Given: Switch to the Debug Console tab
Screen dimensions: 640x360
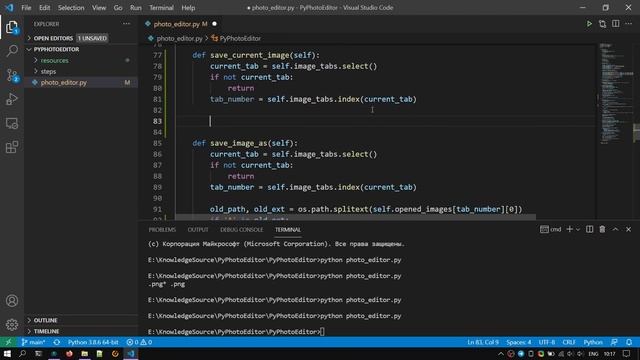Looking at the screenshot, I should [242, 230].
